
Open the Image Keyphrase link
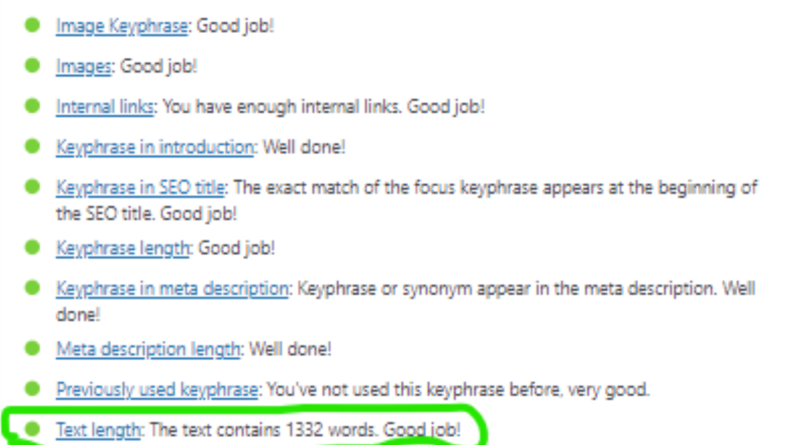point(122,26)
